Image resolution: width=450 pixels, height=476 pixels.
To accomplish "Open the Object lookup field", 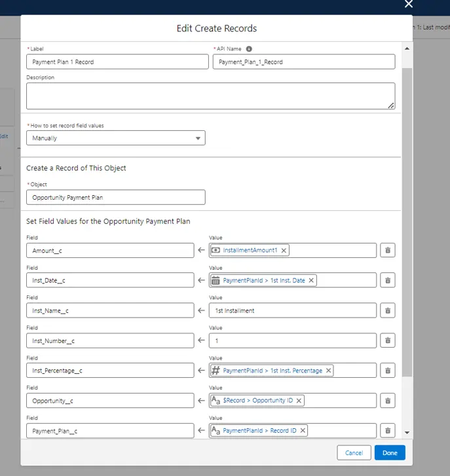I will tap(116, 197).
